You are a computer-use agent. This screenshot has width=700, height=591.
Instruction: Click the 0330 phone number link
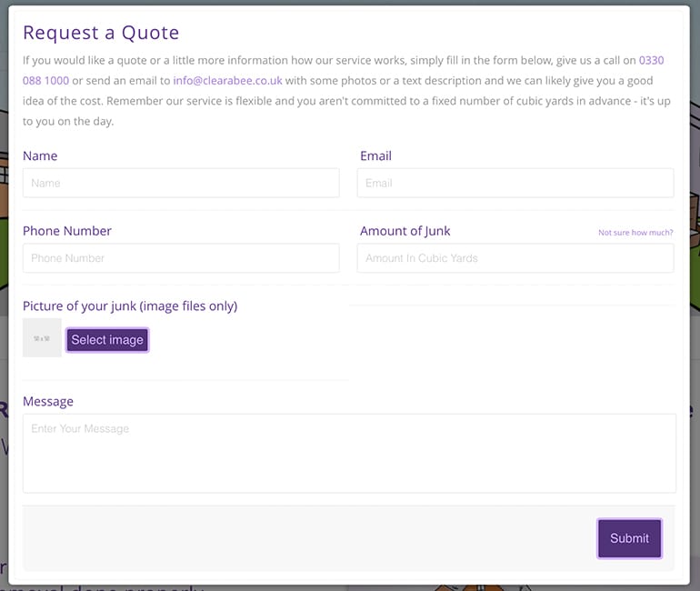(x=651, y=61)
